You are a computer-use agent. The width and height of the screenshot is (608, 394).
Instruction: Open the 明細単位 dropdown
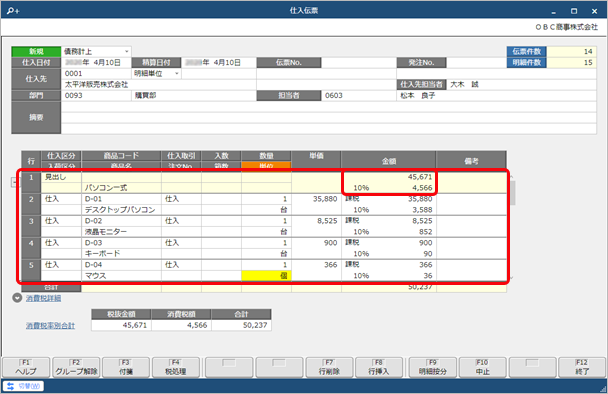pos(177,73)
